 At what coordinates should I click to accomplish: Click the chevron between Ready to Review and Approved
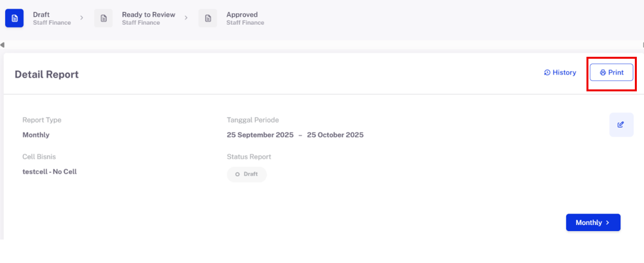click(186, 18)
